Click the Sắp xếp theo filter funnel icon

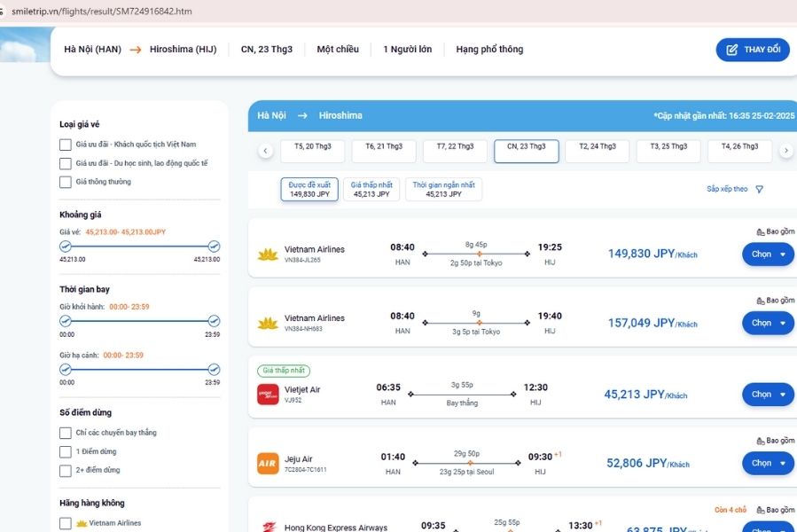click(760, 189)
